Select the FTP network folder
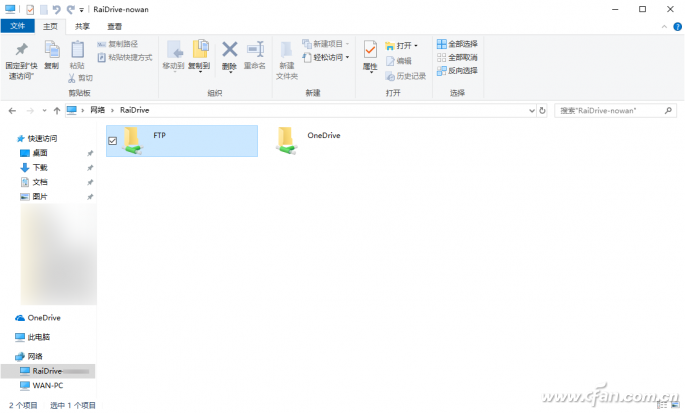Screen dimensions: 685x413 (x=182, y=141)
